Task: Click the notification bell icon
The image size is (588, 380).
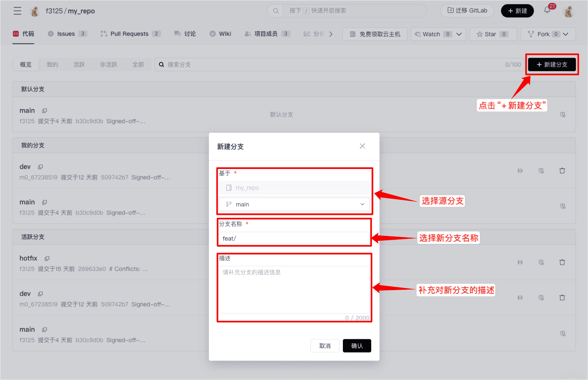Action: [x=547, y=10]
